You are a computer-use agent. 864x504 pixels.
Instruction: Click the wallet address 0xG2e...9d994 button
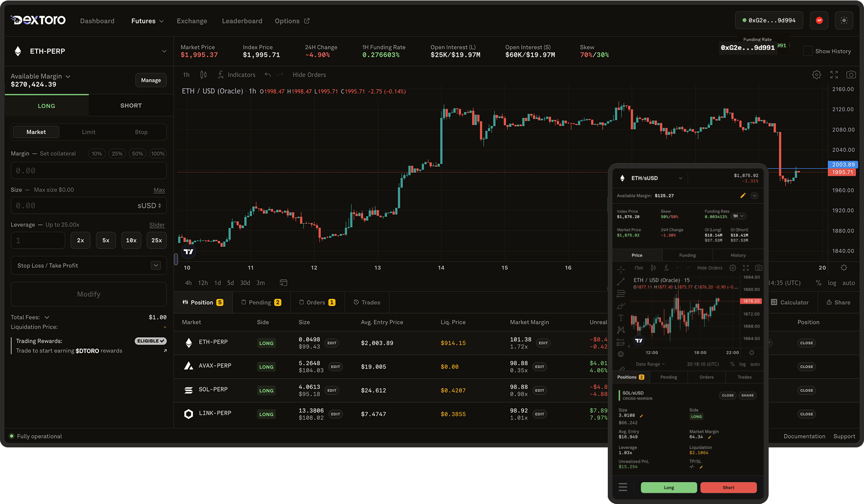pos(769,20)
